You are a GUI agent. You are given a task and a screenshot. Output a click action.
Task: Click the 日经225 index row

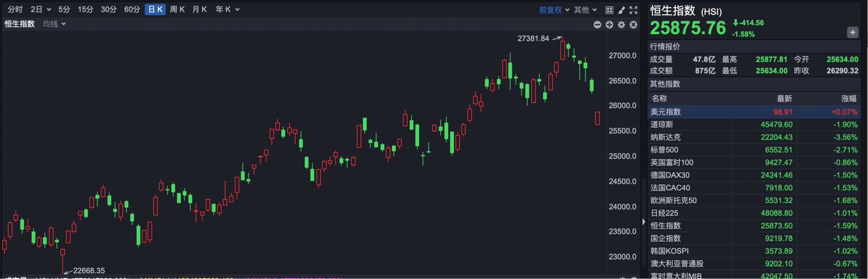click(x=664, y=213)
